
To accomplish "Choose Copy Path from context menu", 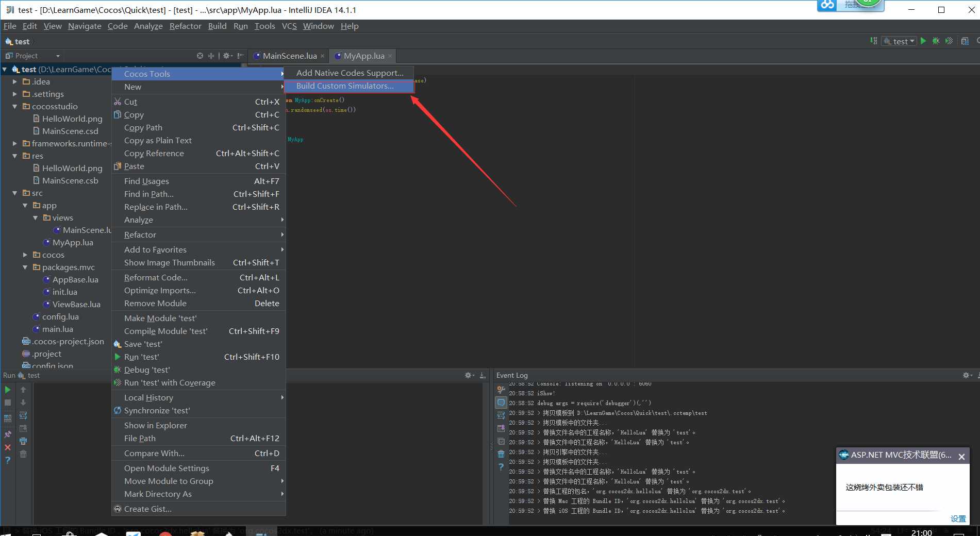I will (x=198, y=128).
